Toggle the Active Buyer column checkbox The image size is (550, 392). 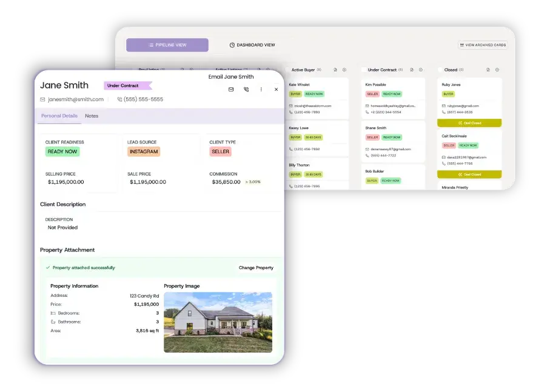(288, 70)
